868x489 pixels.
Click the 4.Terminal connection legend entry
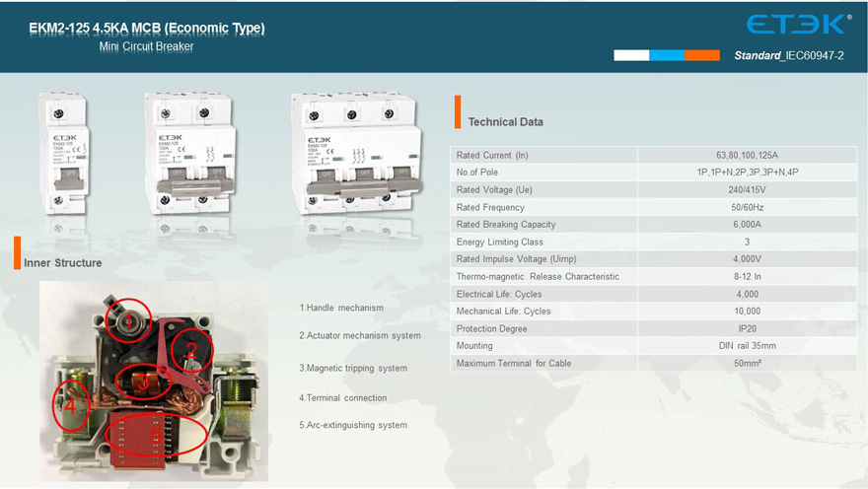click(342, 397)
